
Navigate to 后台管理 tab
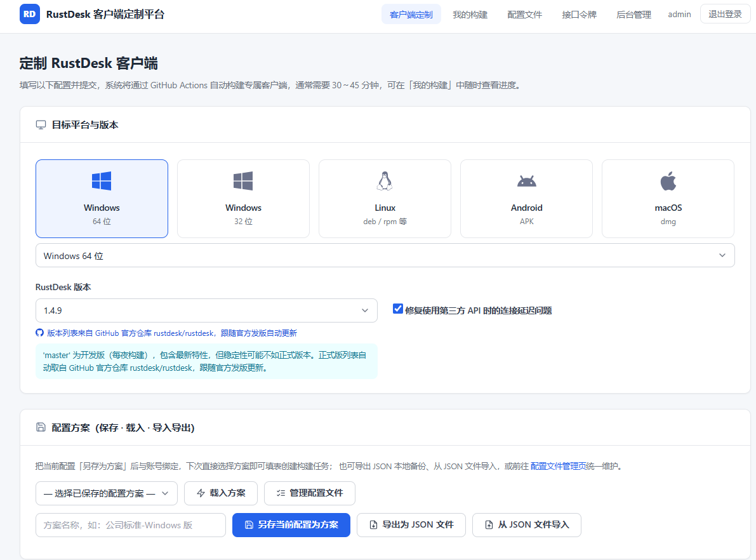click(633, 15)
